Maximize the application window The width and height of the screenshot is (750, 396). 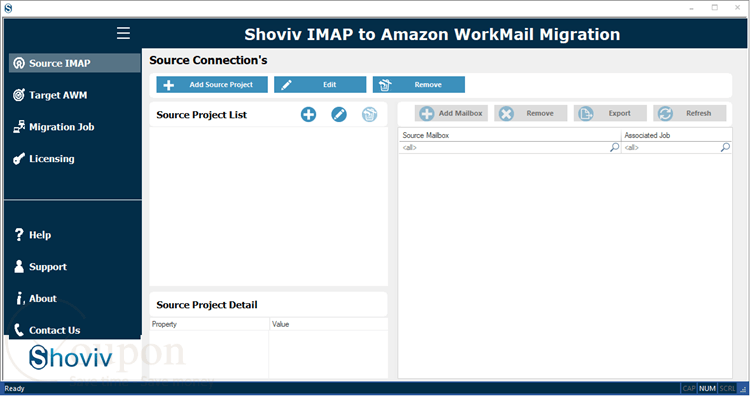(x=715, y=8)
